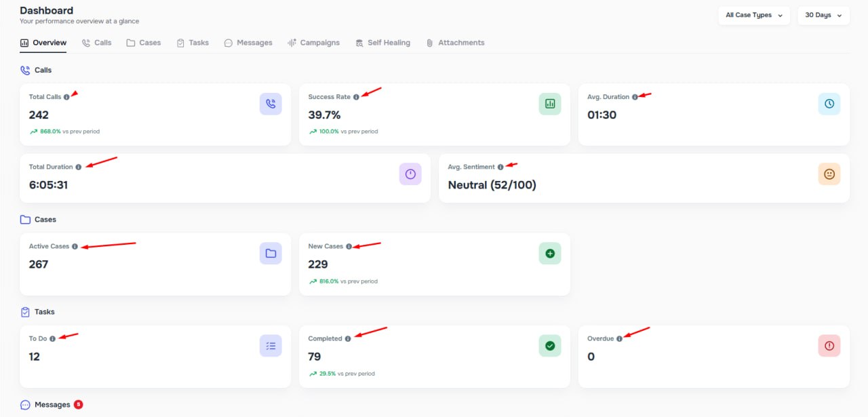This screenshot has width=868, height=417.
Task: Click the Avg. Sentiment neutral face icon
Action: tap(829, 174)
